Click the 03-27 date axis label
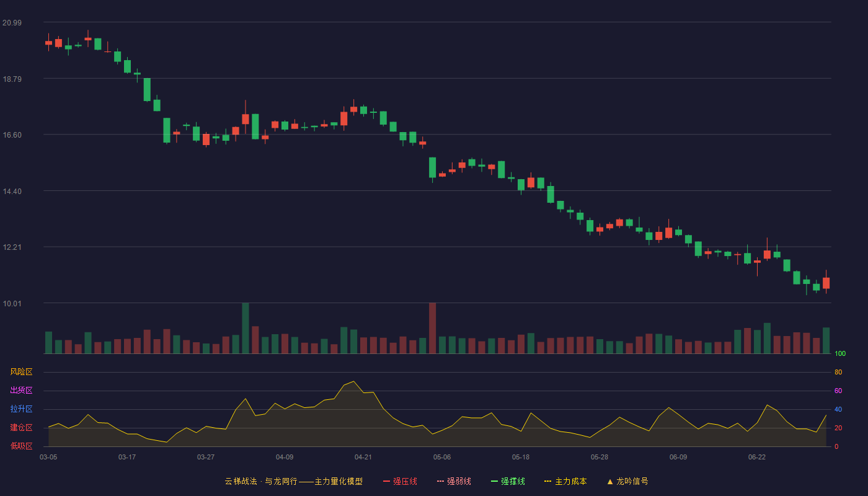 (x=206, y=457)
